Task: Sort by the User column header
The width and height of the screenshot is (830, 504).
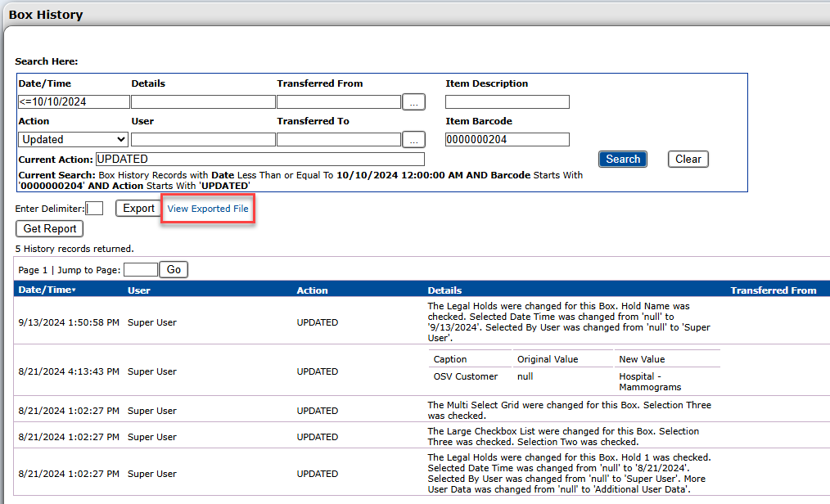Action: coord(139,290)
